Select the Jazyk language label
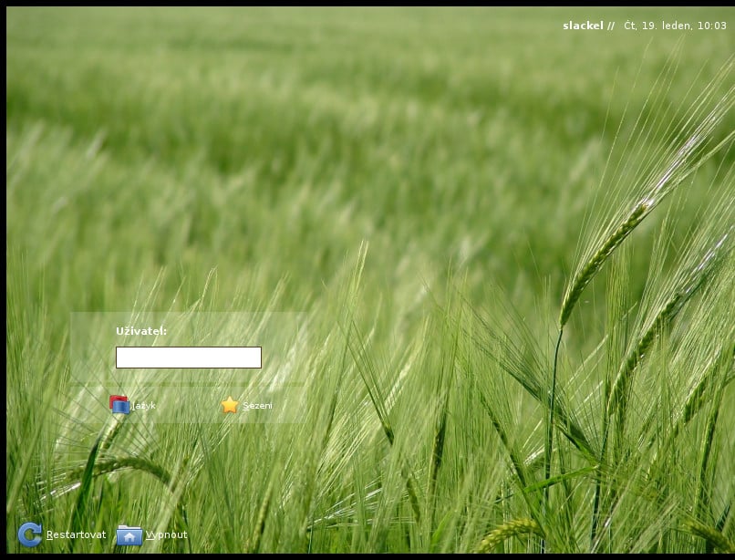The image size is (735, 560). (143, 406)
